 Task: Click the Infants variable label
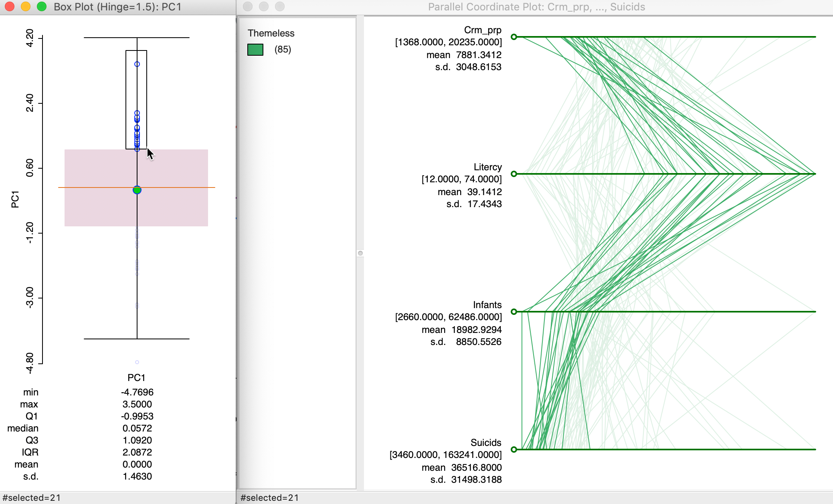click(x=487, y=305)
